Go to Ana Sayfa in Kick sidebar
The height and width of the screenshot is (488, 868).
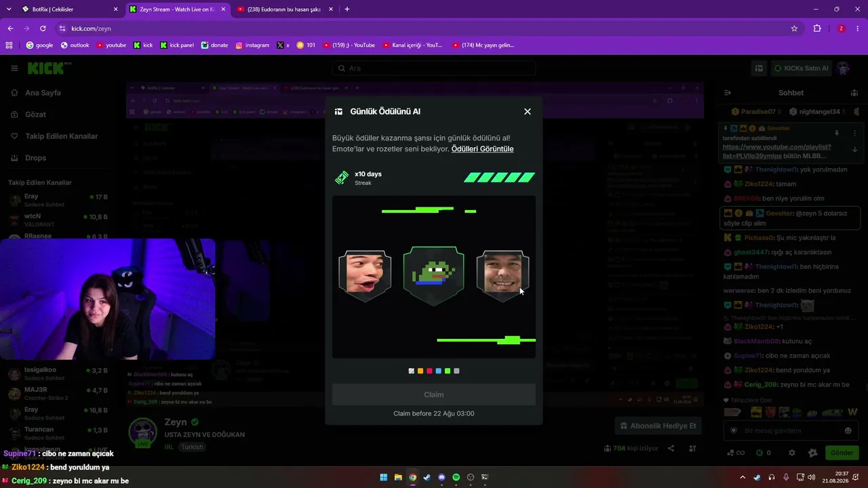point(43,93)
